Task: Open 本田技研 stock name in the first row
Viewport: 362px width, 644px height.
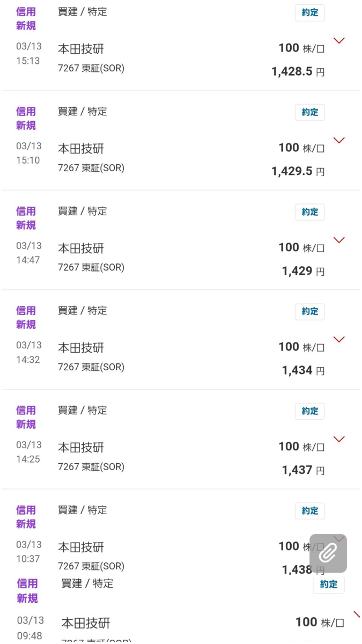Action: click(x=79, y=48)
